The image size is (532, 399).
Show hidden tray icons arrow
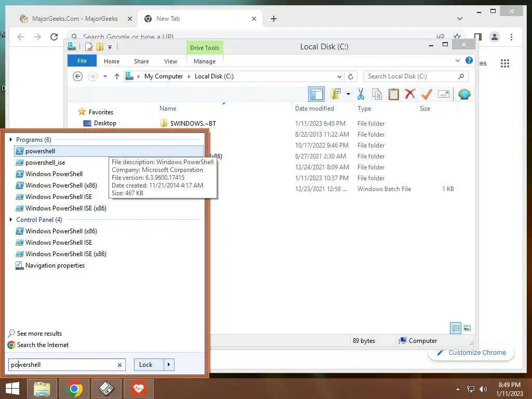pyautogui.click(x=458, y=389)
